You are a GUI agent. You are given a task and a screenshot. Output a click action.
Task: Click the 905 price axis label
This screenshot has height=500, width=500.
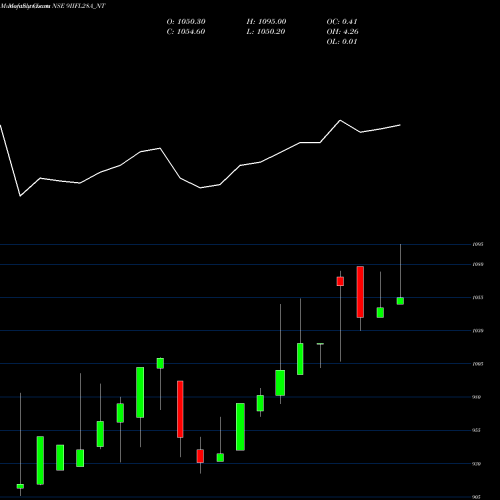[477, 497]
